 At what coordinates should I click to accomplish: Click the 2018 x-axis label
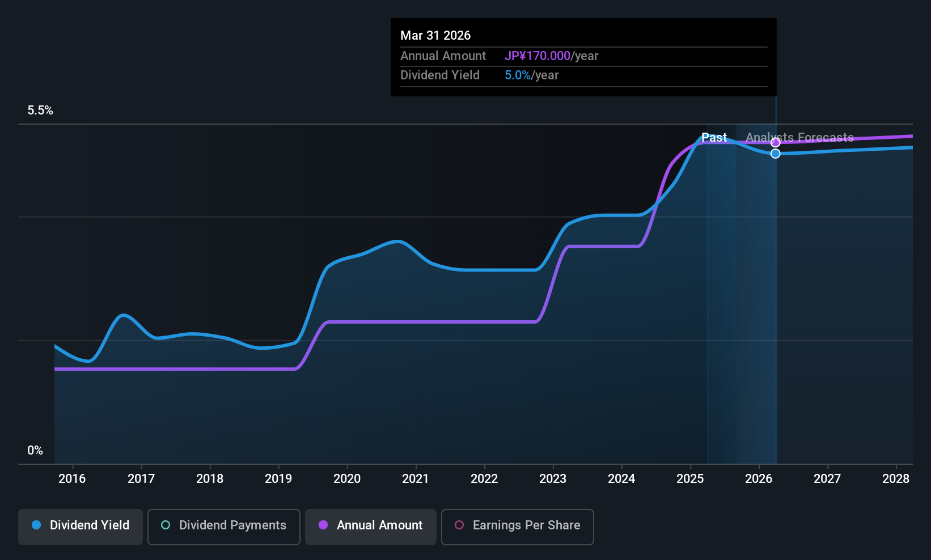210,479
